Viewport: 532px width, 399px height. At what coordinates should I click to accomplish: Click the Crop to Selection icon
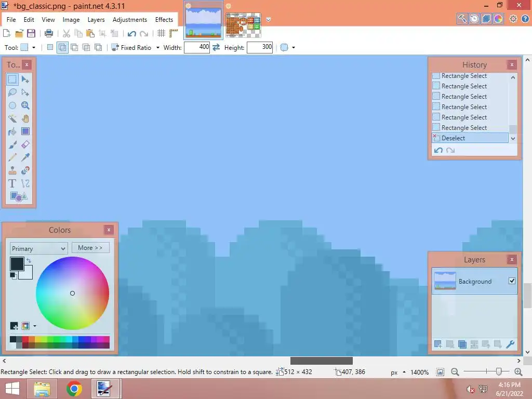102,33
